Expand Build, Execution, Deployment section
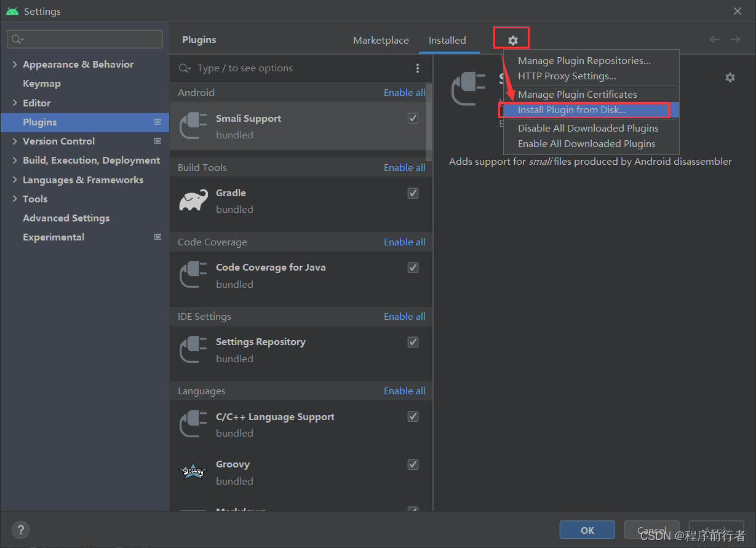The height and width of the screenshot is (548, 756). (x=15, y=160)
